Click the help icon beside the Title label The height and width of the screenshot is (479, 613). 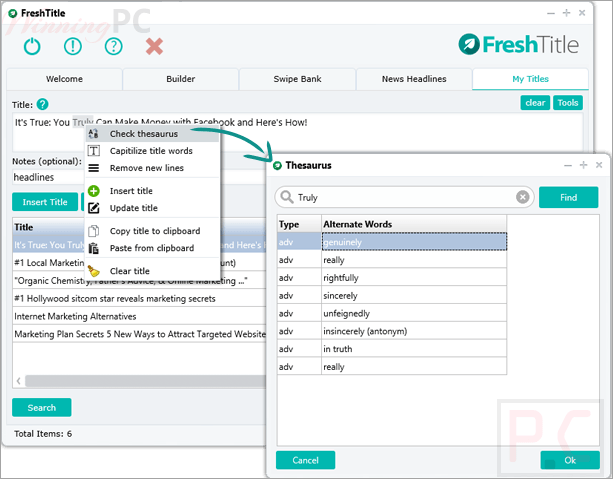[x=42, y=104]
